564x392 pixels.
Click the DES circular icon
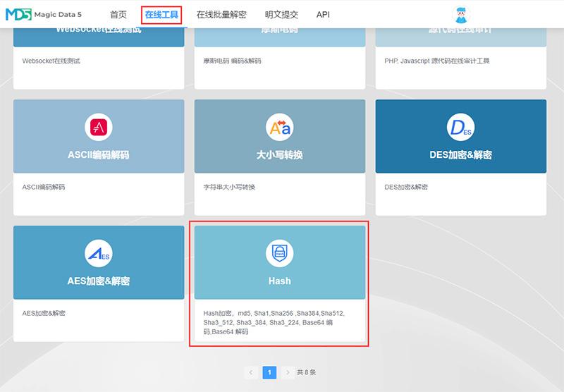461,127
